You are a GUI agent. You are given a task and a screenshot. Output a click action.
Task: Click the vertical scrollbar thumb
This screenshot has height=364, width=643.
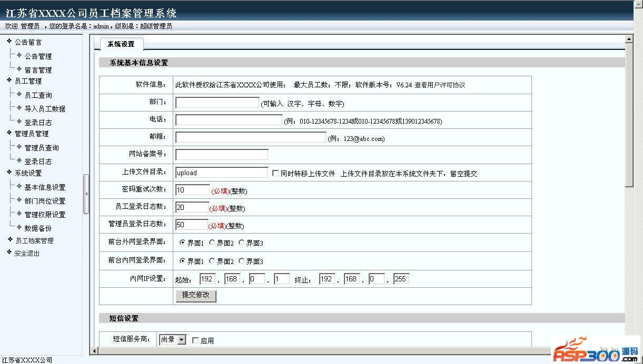click(629, 115)
